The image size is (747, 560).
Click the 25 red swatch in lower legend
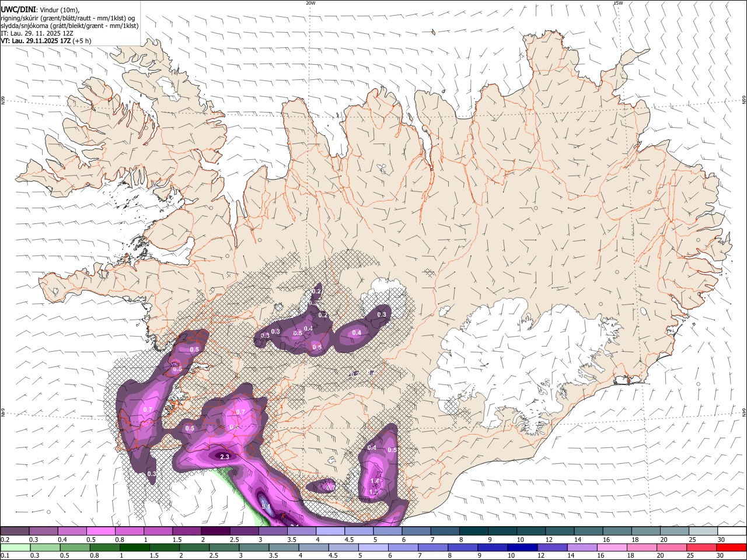pos(701,548)
